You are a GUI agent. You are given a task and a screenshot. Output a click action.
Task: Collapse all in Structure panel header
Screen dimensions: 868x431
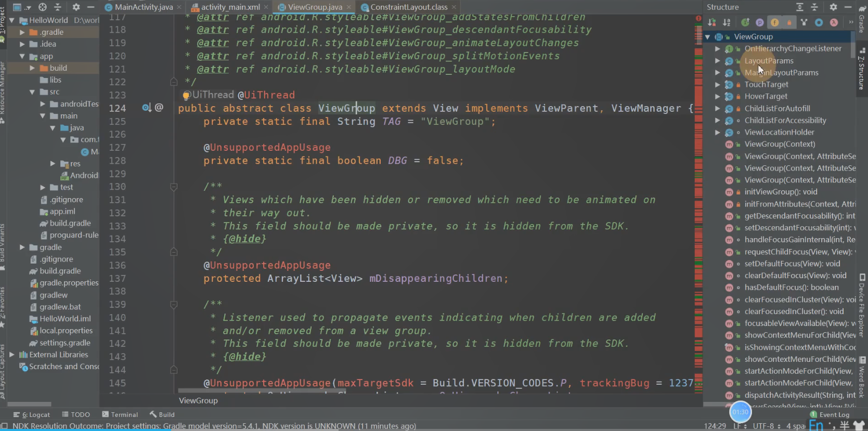(x=814, y=7)
